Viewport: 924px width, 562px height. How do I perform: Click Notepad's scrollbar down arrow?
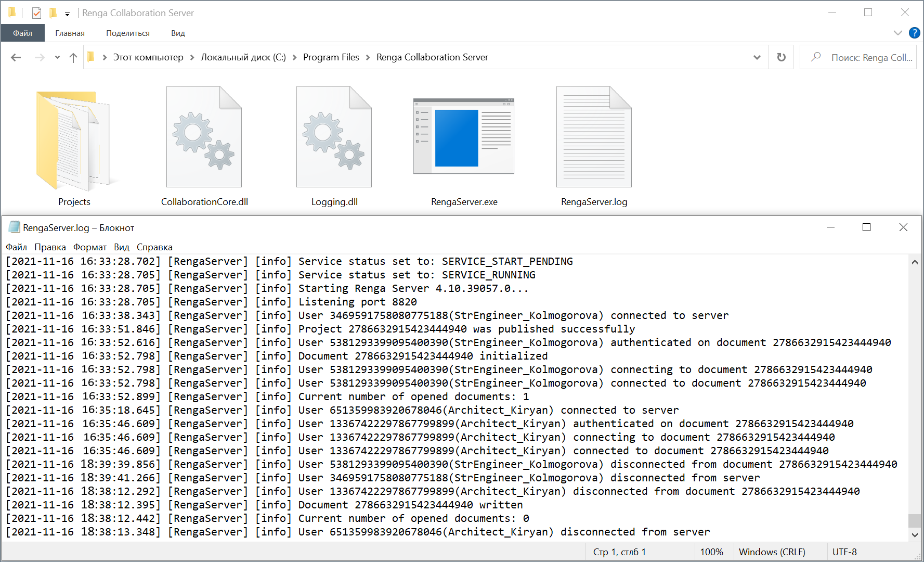[914, 534]
